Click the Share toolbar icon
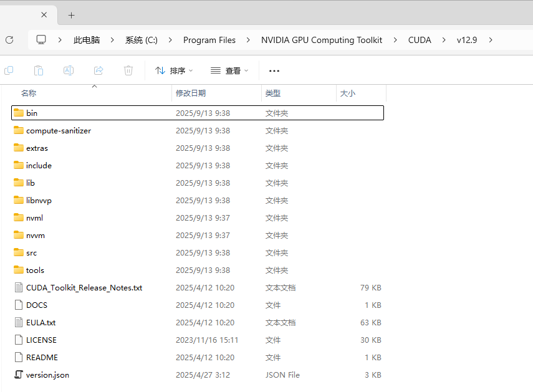 [x=98, y=70]
